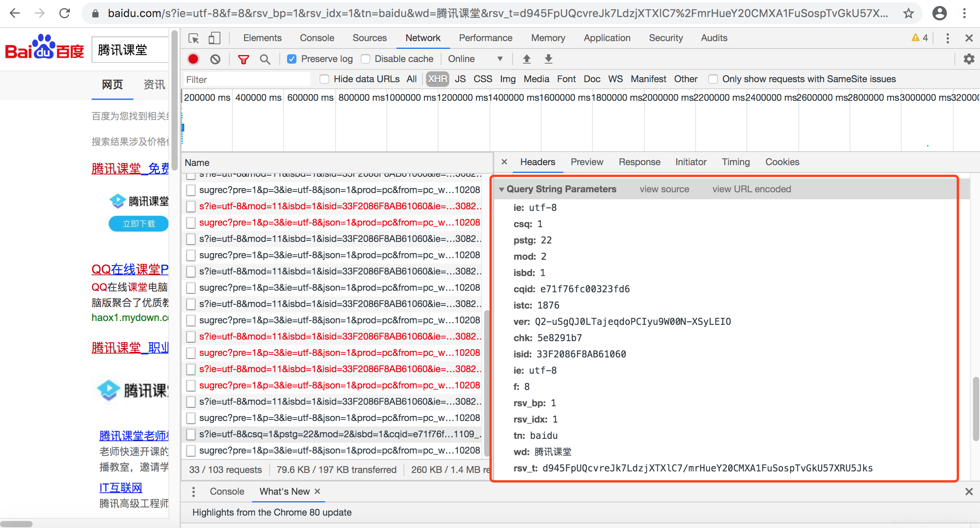Show the Preview tab of request

coord(587,162)
